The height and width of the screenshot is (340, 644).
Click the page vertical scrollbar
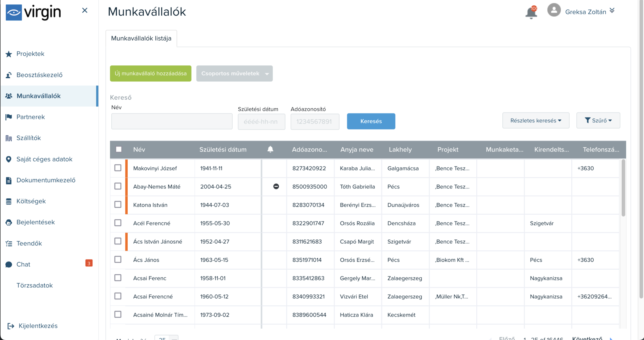click(x=641, y=149)
